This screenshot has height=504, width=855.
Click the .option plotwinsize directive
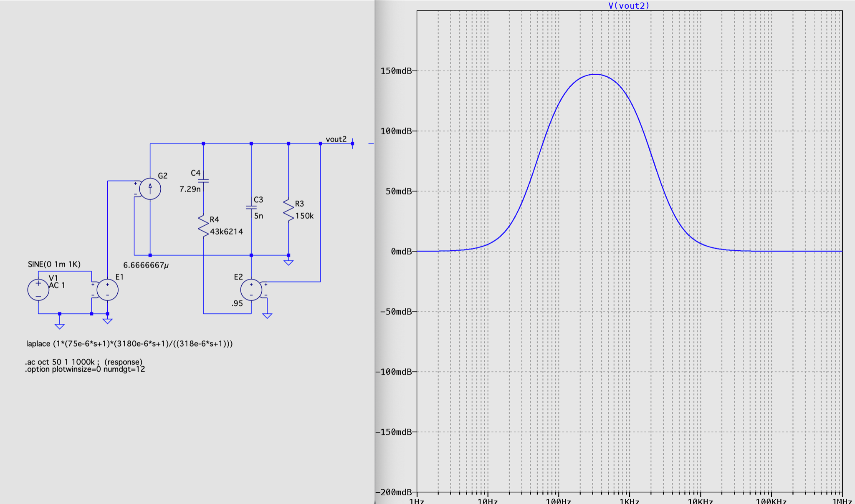(85, 369)
